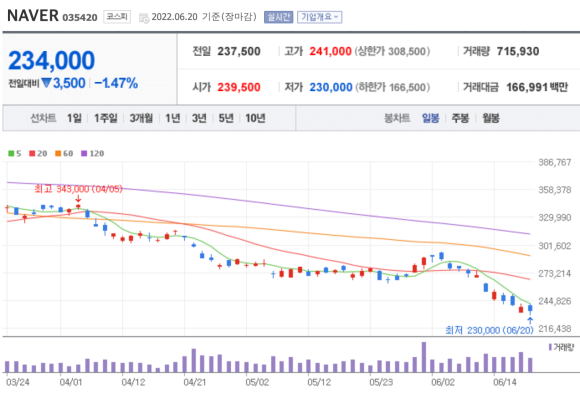Click the current price 234,000

(x=51, y=60)
